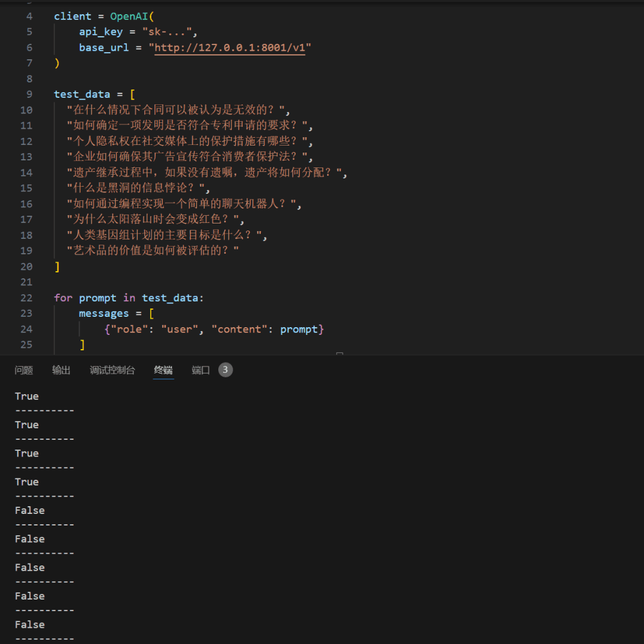Image resolution: width=644 pixels, height=644 pixels.
Task: Follow the http://127.0.0.1:8001/v1 link
Action: pyautogui.click(x=230, y=48)
